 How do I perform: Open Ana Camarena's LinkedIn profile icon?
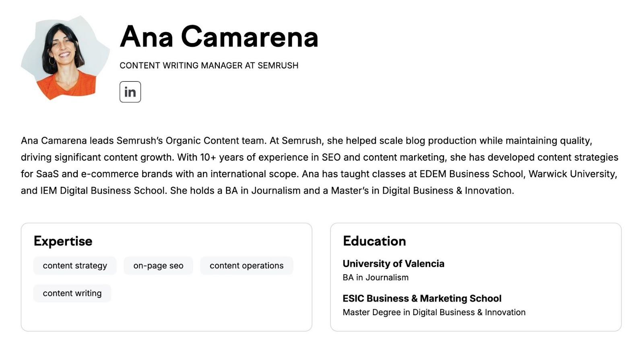pos(130,91)
